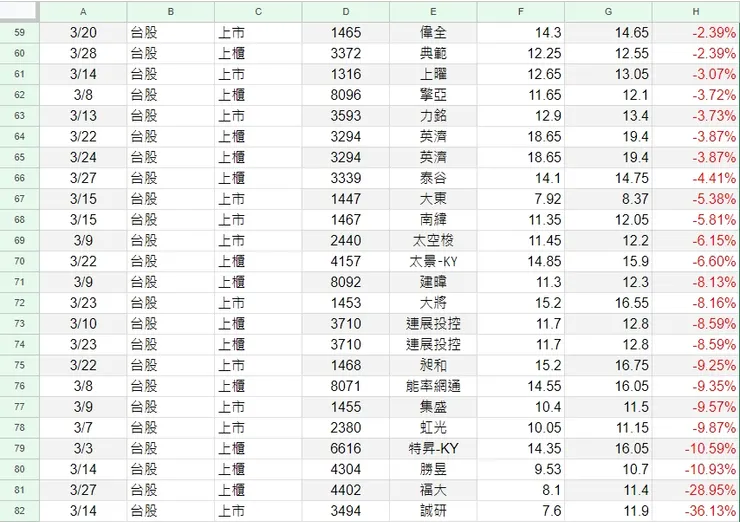Click stock code cell 2440
This screenshot has height=522, width=740.
[x=346, y=240]
